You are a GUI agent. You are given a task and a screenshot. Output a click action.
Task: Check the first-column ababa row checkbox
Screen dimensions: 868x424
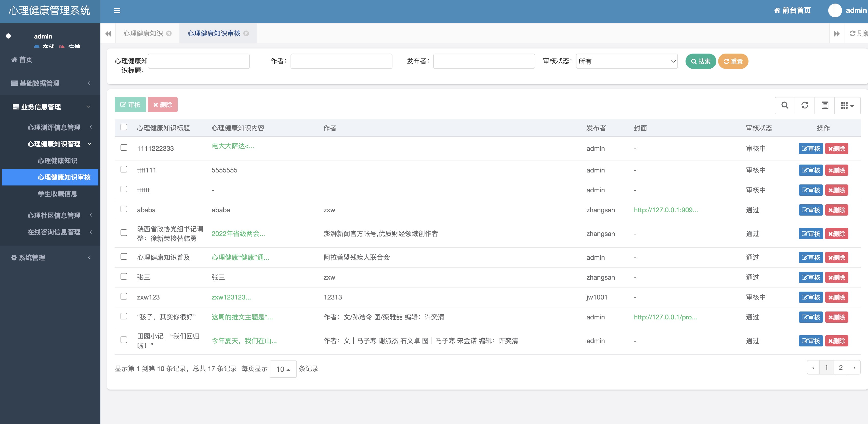124,209
